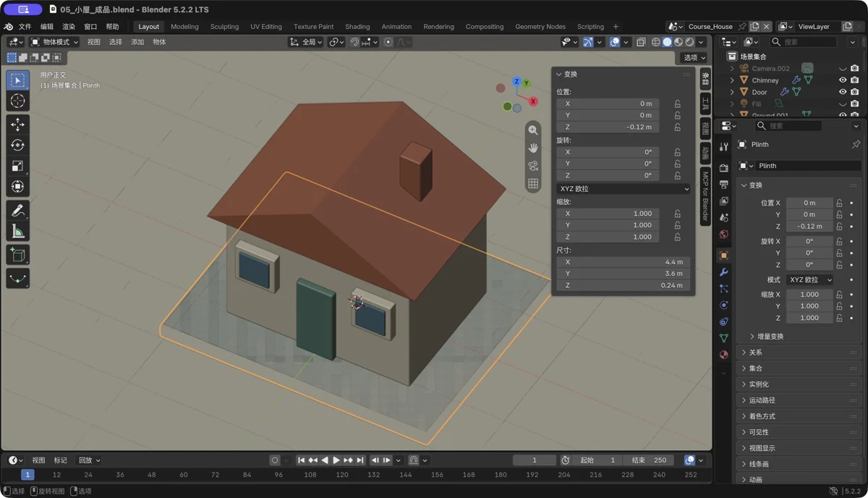Hide the Door object with its eye icon
This screenshot has width=868, height=498.
[843, 92]
